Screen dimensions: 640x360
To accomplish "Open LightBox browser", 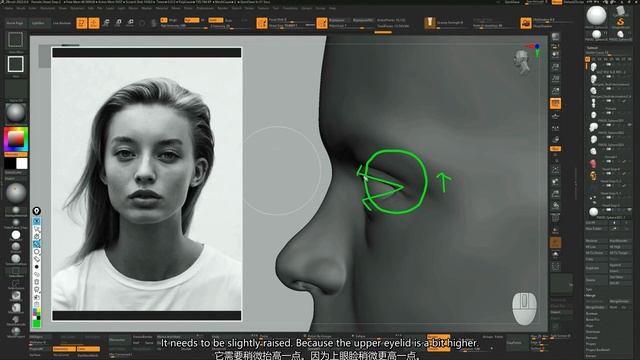I will pos(39,23).
